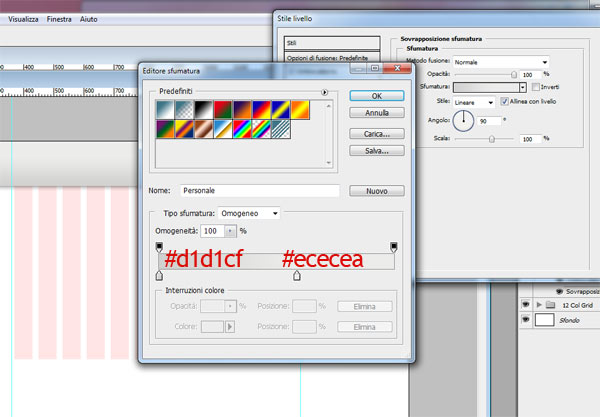The width and height of the screenshot is (600, 417).
Task: Select Stili in the Stile livello list
Action: (x=332, y=43)
